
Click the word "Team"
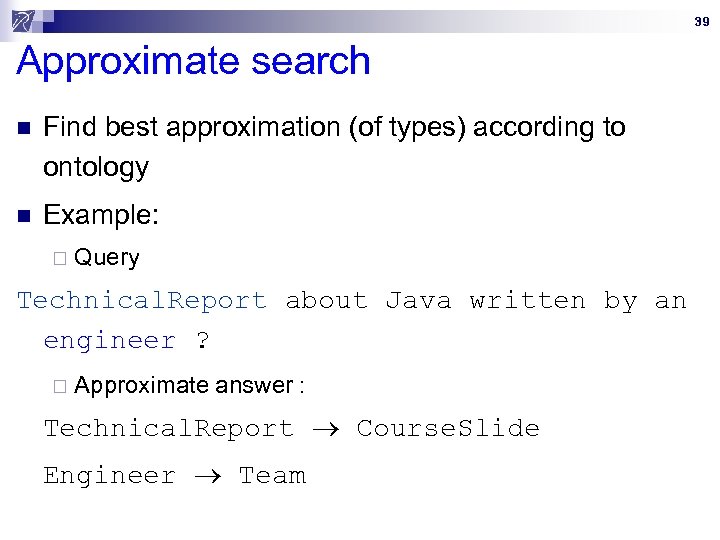[272, 476]
